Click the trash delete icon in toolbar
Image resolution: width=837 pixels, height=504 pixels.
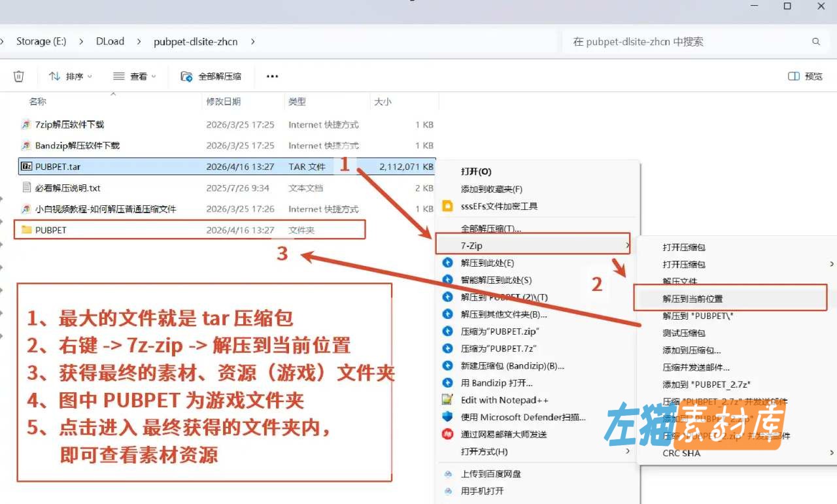tap(19, 76)
